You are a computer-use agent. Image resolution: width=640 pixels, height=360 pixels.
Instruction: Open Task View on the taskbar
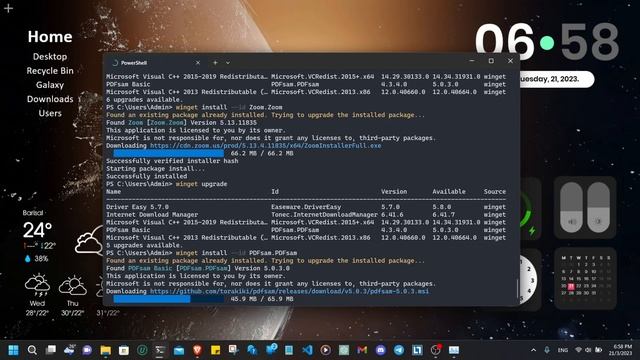[x=51, y=350]
